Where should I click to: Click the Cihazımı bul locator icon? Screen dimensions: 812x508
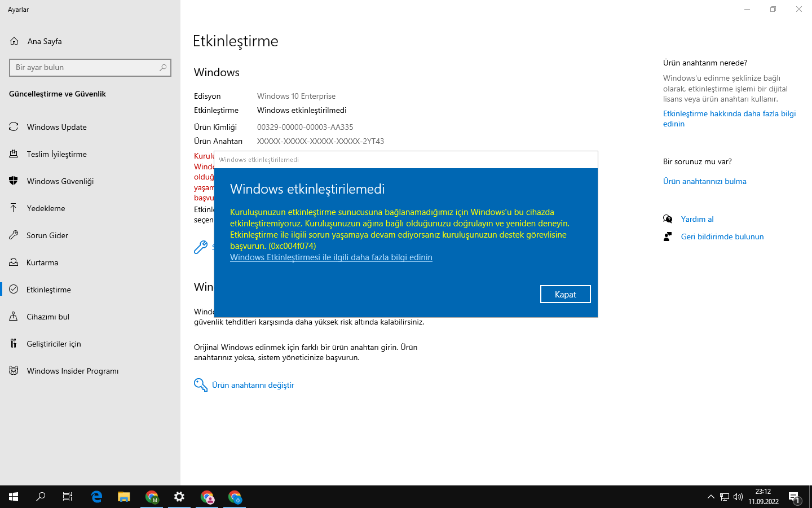pos(14,317)
